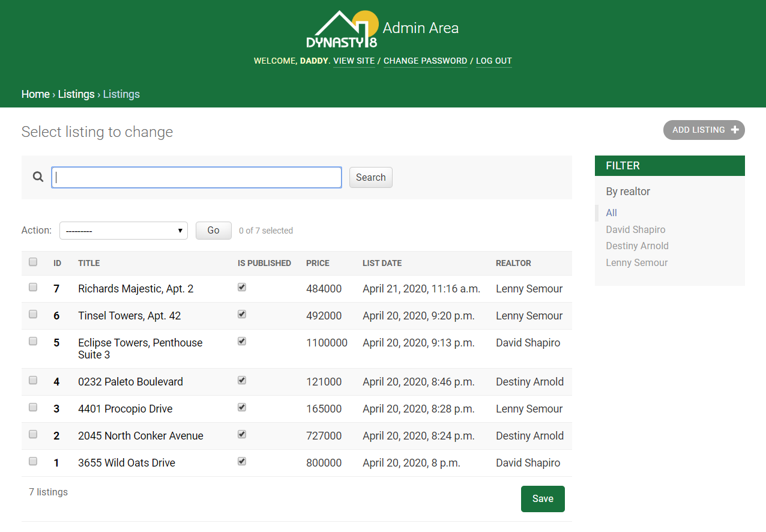Uncheck IS PUBLISHED for Tinsel Towers, Apt. 42
The image size is (766, 532).
241,314
